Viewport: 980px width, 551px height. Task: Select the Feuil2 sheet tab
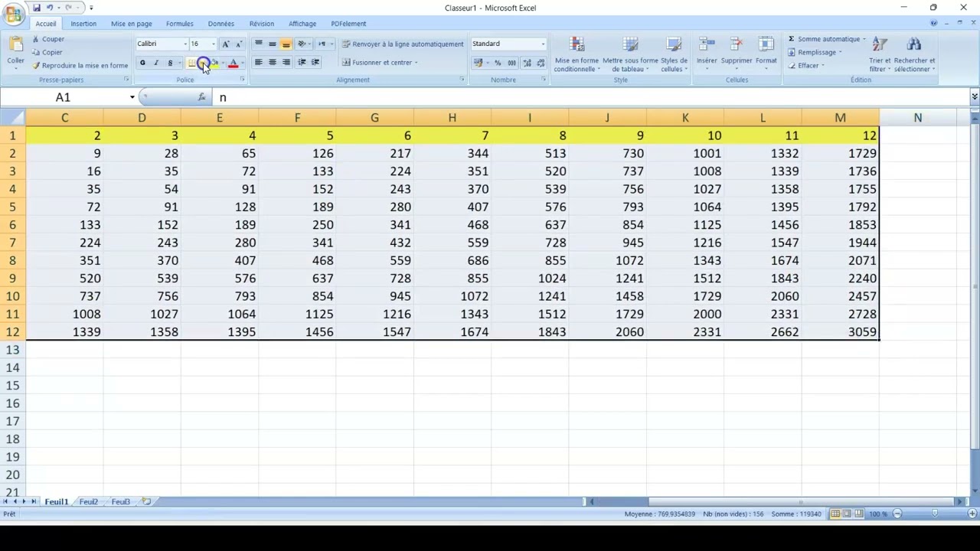click(x=88, y=502)
